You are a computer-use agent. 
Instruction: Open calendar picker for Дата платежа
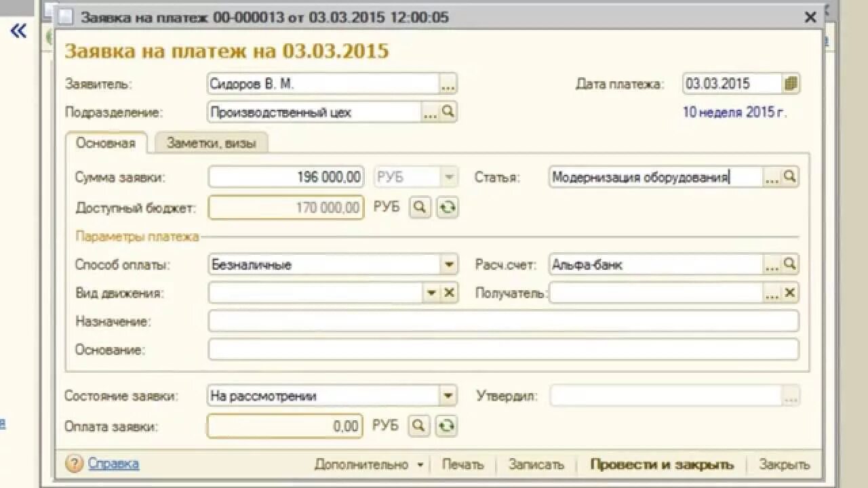791,84
